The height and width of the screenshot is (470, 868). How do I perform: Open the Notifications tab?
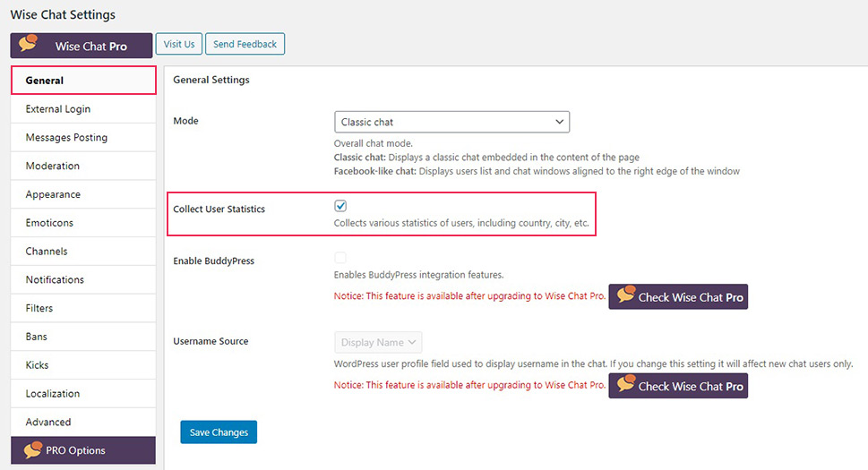click(83, 280)
